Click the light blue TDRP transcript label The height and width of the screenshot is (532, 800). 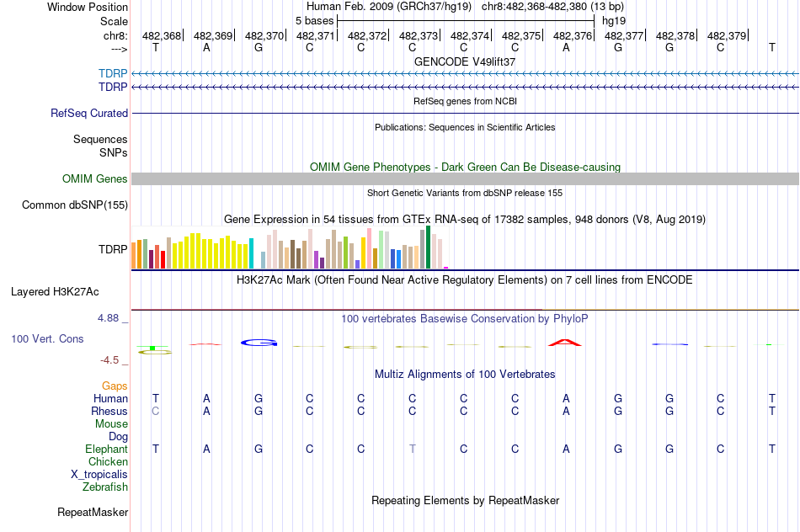click(x=113, y=73)
